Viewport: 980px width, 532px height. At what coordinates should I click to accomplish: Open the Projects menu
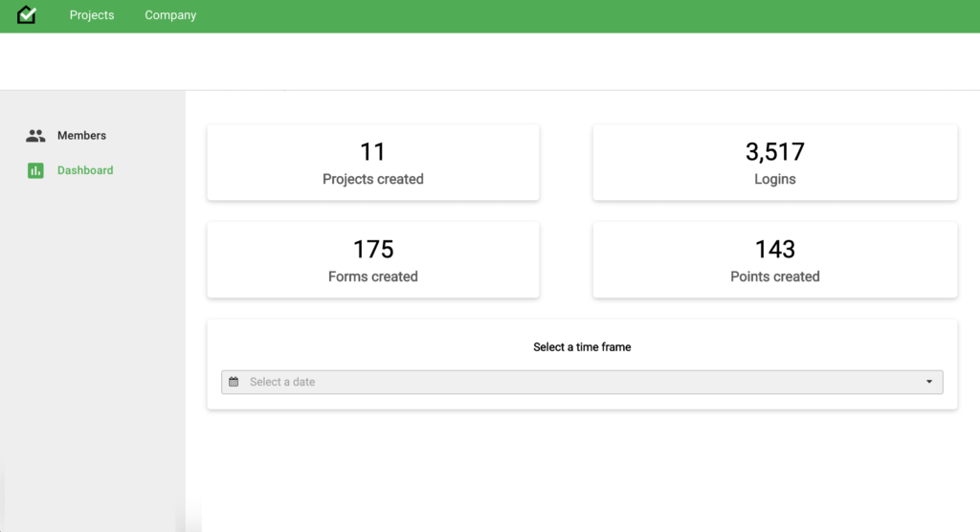point(92,15)
